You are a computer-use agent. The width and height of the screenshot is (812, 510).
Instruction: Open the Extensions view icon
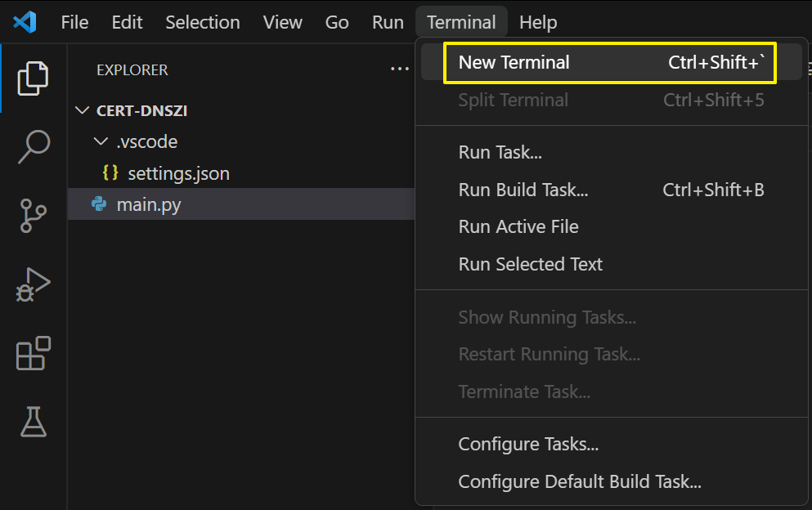[x=34, y=353]
